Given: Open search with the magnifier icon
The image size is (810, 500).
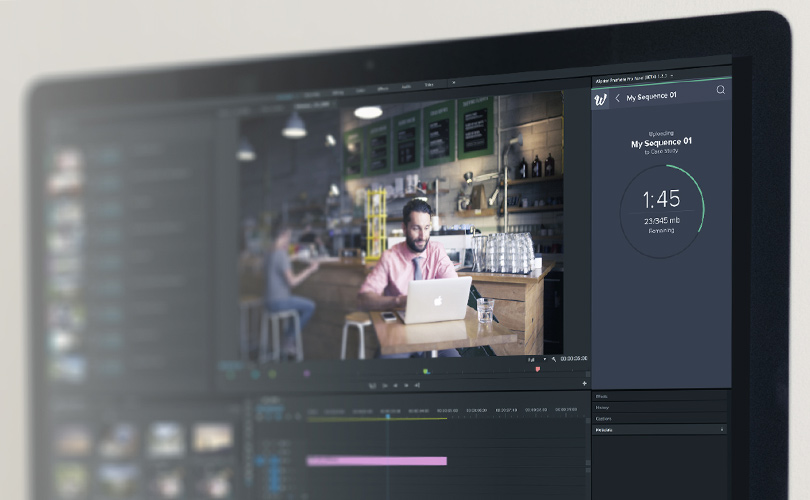Looking at the screenshot, I should click(x=720, y=90).
